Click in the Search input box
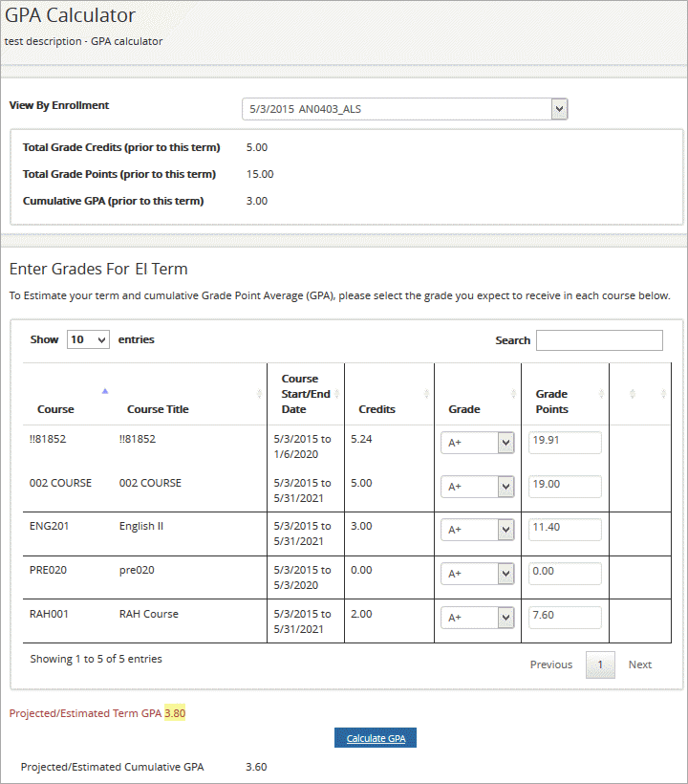The image size is (688, 784). (x=599, y=340)
